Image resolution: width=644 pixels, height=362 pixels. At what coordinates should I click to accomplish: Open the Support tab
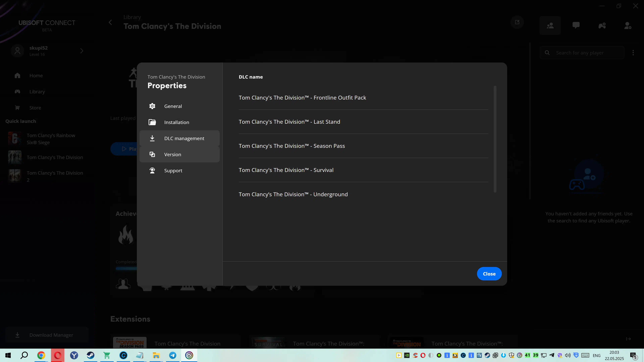(179, 170)
